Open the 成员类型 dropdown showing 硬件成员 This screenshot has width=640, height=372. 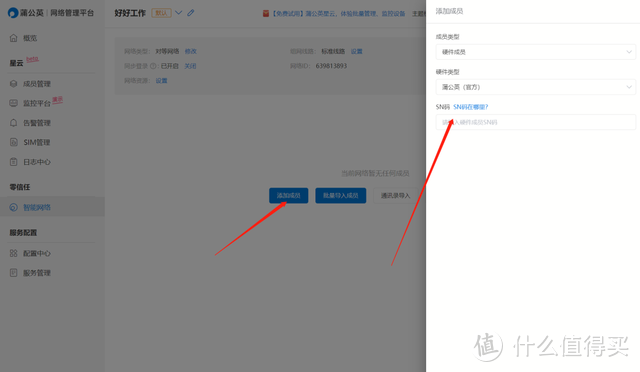(536, 52)
